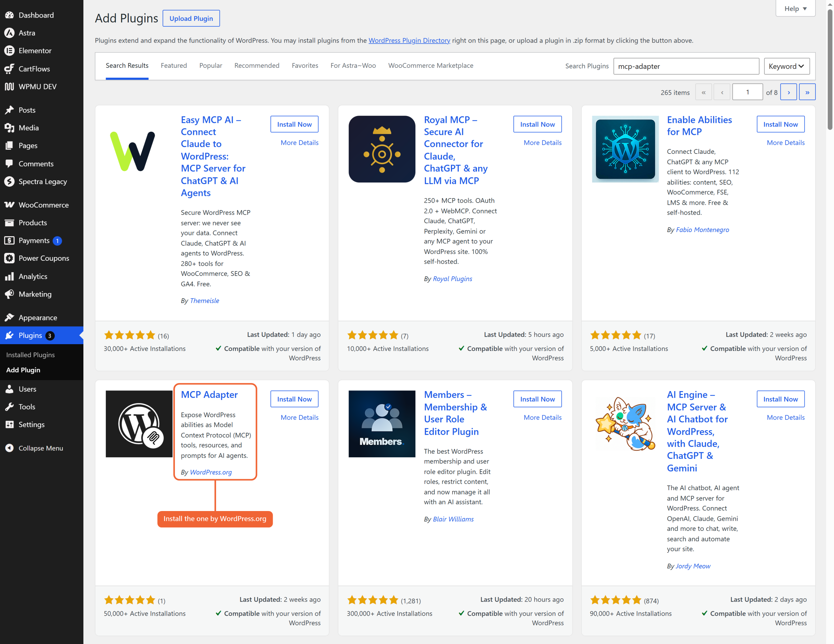Open More Details for AI Engine
This screenshot has width=834, height=644.
(785, 417)
